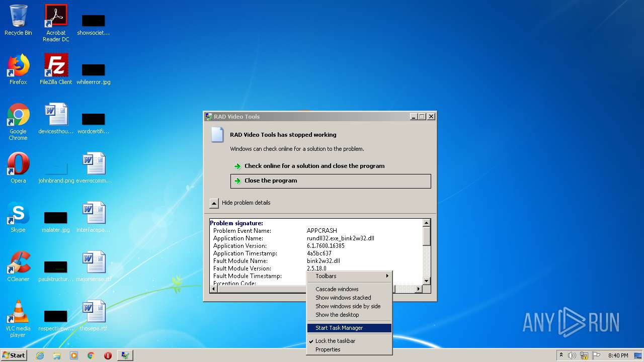Choose Show windows side by side
Screen dimensions: 644x362
[x=349, y=306]
